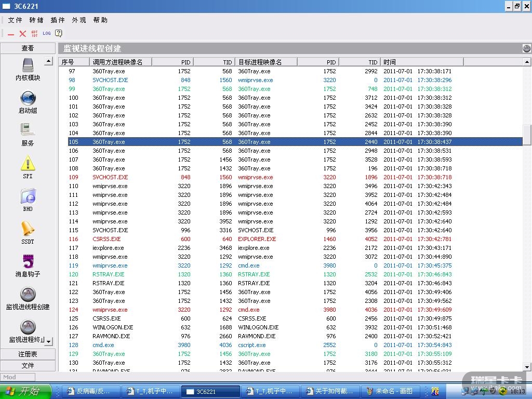Screen dimensions: 532x399
Task: Open 插件 menu
Action: [x=58, y=20]
